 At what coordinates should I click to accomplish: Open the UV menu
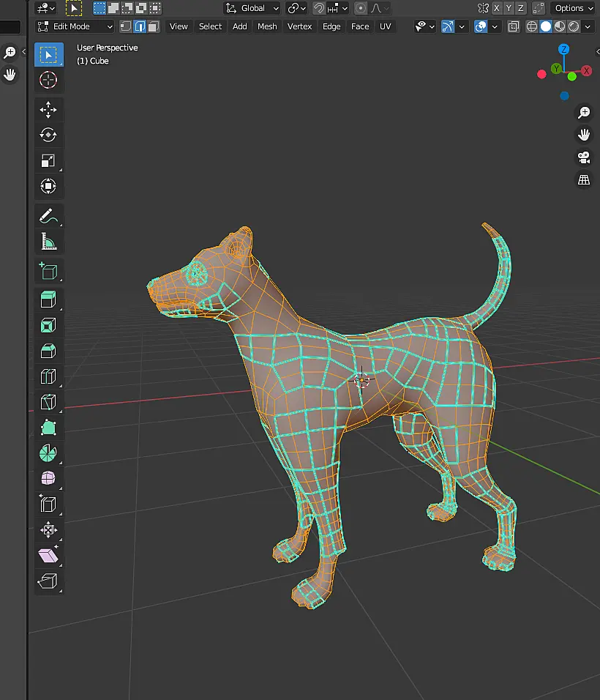385,26
